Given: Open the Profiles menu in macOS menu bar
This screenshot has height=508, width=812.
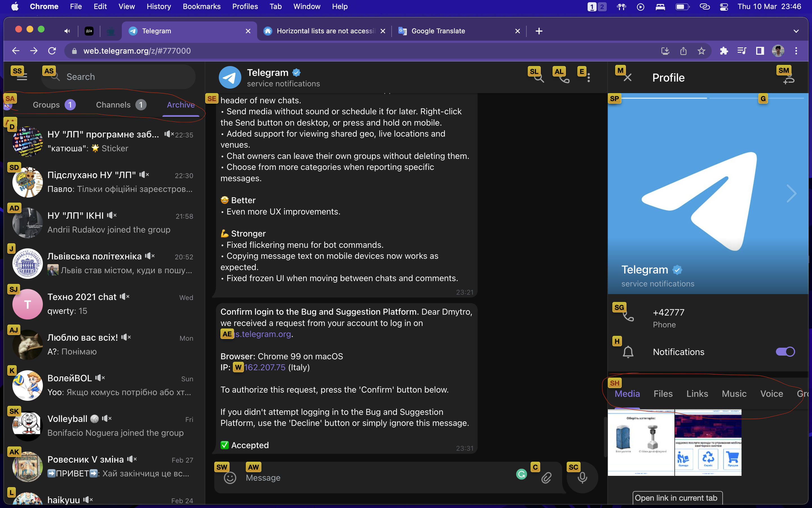Looking at the screenshot, I should pos(245,6).
